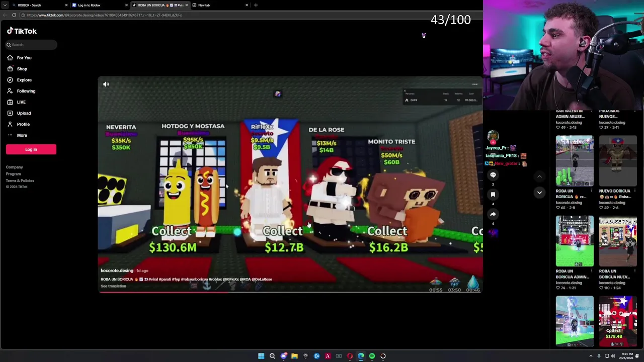Image resolution: width=644 pixels, height=362 pixels.
Task: Share video with the arrow icon
Action: [493, 214]
